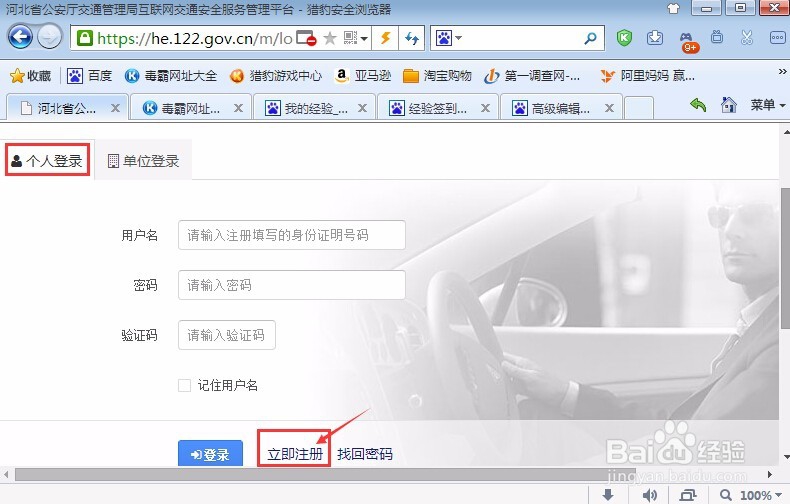Open a new tab with the blank tab button
Image resolution: width=790 pixels, height=504 pixels.
coord(638,108)
